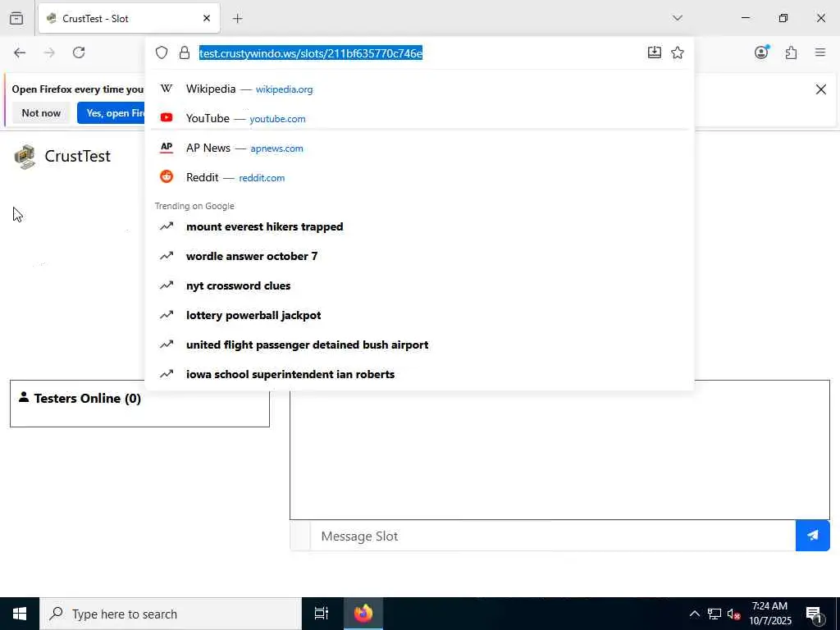Open the network status tray icon
Screen dimensions: 840x630
(x=714, y=614)
